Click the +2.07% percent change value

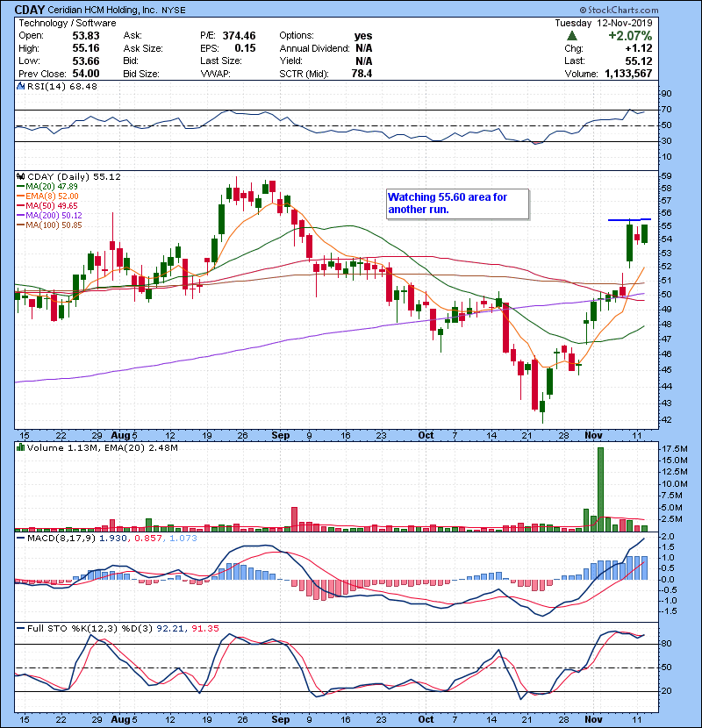658,34
